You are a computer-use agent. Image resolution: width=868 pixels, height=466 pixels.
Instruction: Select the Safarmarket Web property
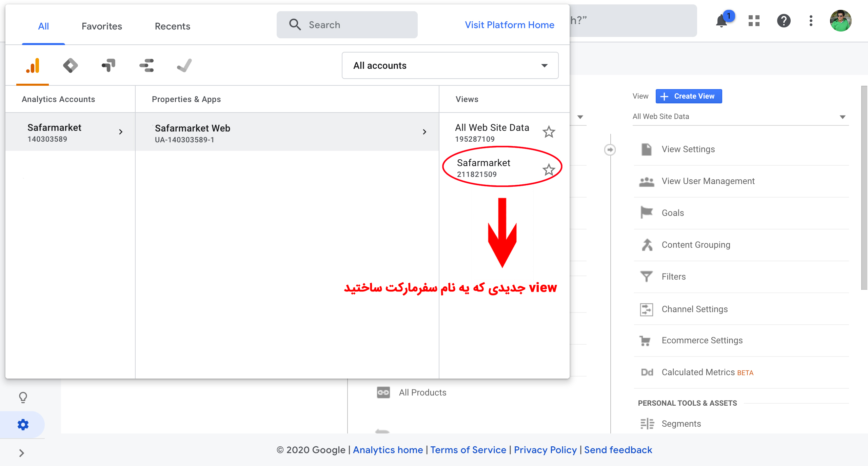pos(287,132)
